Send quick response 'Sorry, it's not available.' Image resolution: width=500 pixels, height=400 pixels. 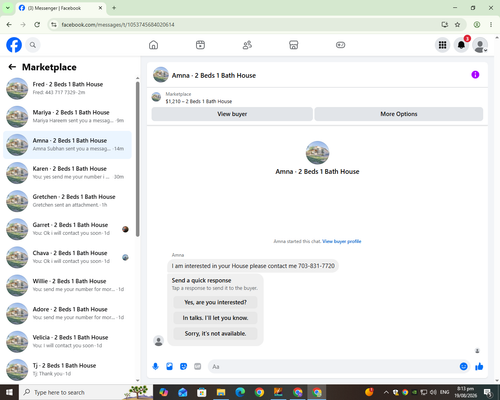(215, 334)
